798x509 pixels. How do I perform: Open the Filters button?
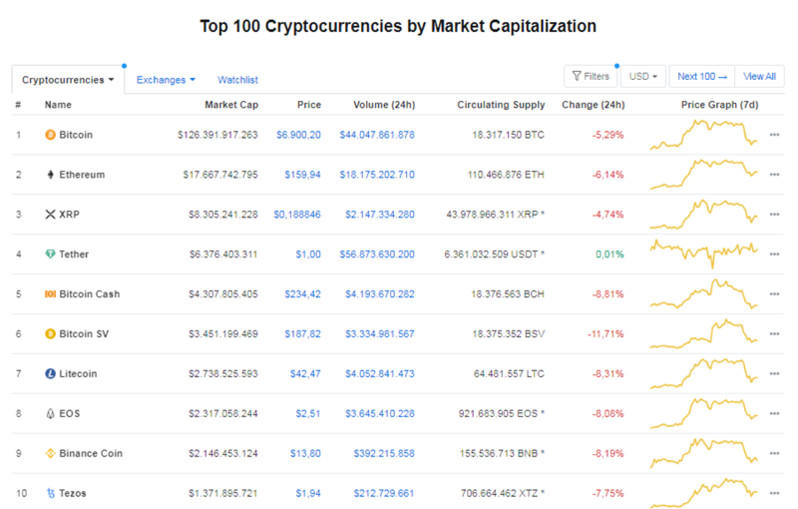tap(590, 76)
